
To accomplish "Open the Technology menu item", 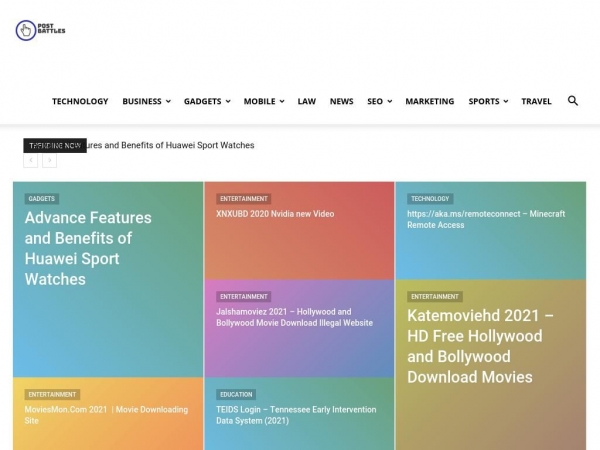I will pyautogui.click(x=80, y=101).
